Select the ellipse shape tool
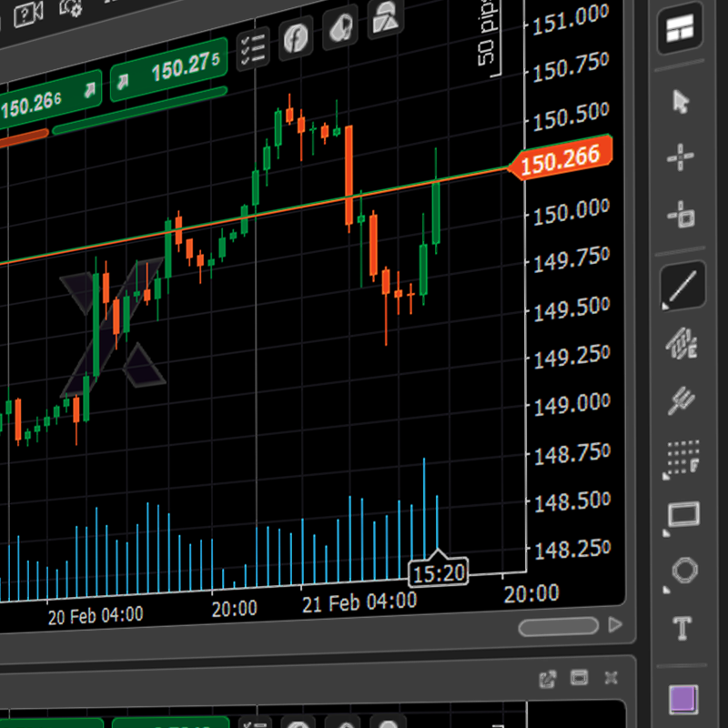This screenshot has width=728, height=728. click(683, 571)
